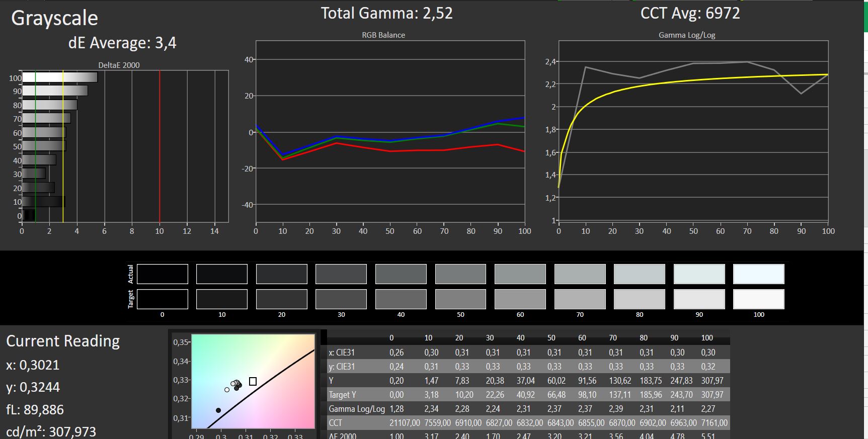Select the CCT Avg: 6972 label
Screen dimensions: 868x439
(690, 13)
